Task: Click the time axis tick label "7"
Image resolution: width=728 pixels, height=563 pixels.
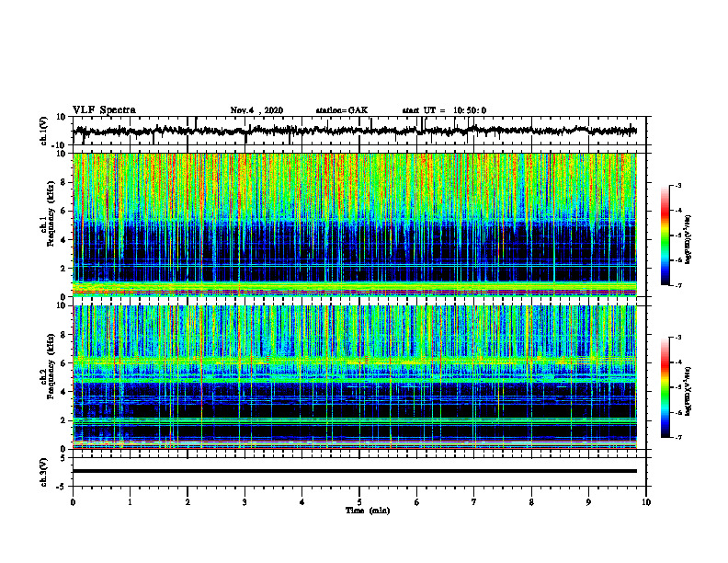Action: [x=474, y=502]
